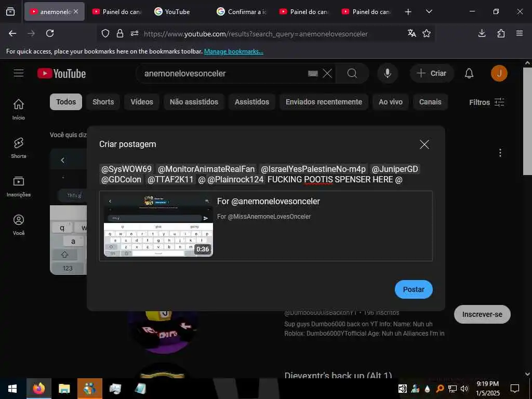Go to Início in the sidebar

pyautogui.click(x=19, y=109)
